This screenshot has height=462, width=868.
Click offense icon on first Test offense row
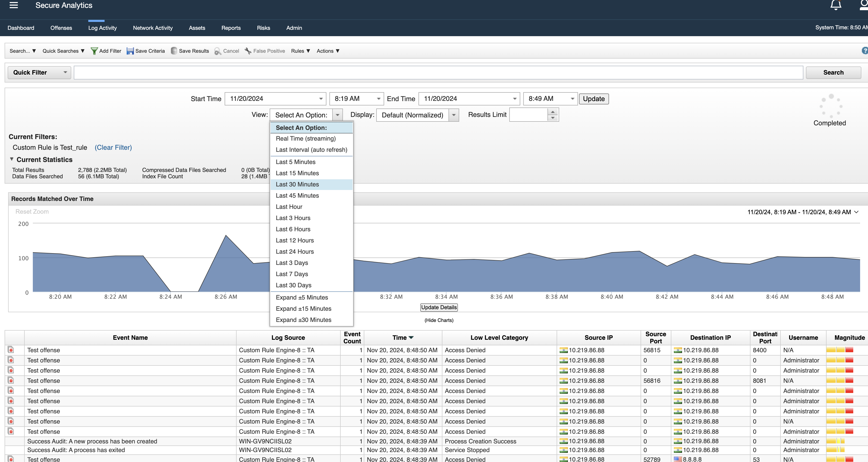click(x=11, y=350)
